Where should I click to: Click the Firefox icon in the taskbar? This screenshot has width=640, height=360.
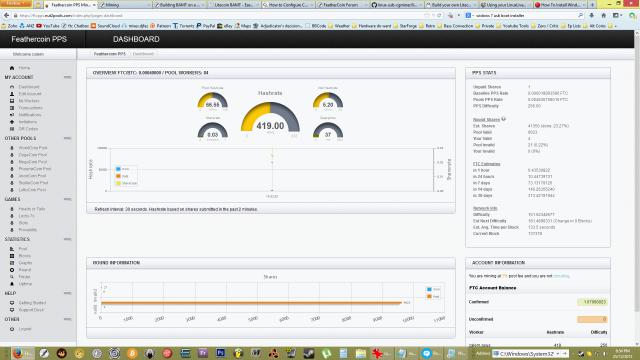[17, 353]
